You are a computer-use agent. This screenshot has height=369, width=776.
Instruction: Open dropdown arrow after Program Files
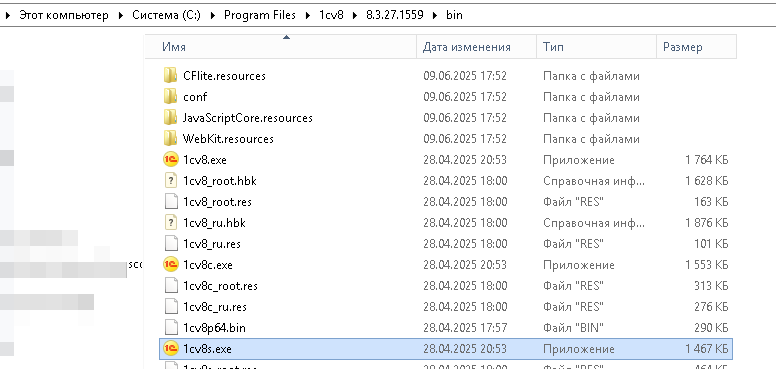pos(307,15)
